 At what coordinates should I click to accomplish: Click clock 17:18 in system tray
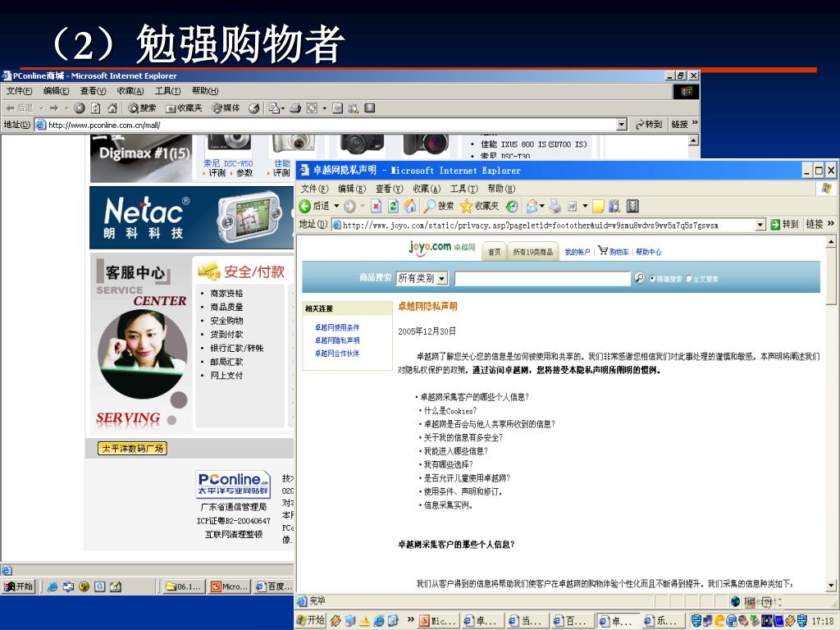tap(822, 621)
